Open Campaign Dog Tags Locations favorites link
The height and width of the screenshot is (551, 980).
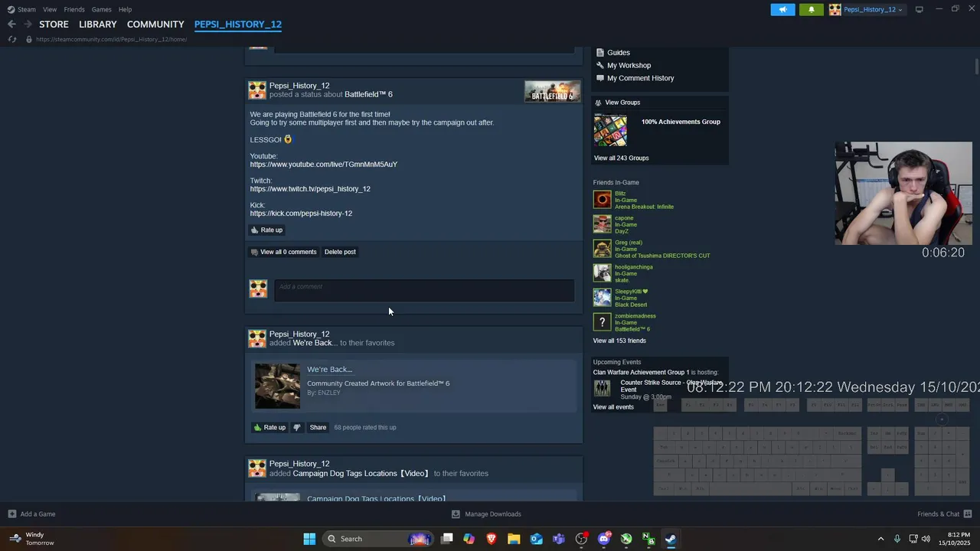(361, 473)
